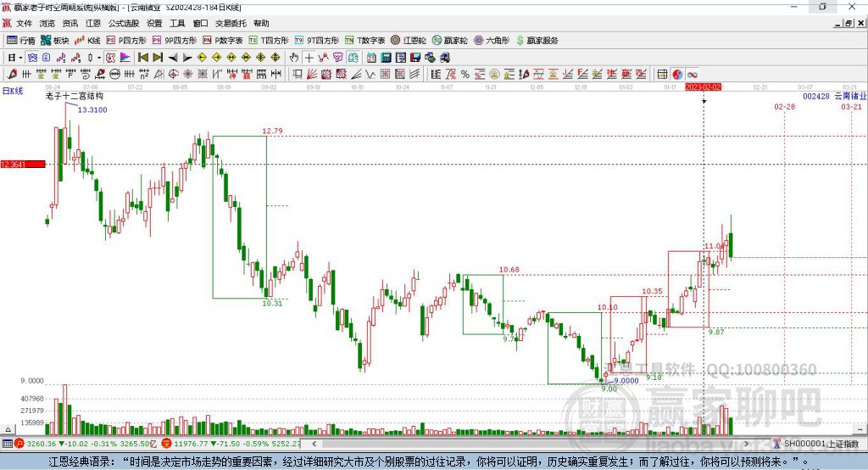Click the first yellow diamond arrow icon
Image resolution: width=868 pixels, height=470 pixels.
point(202,58)
